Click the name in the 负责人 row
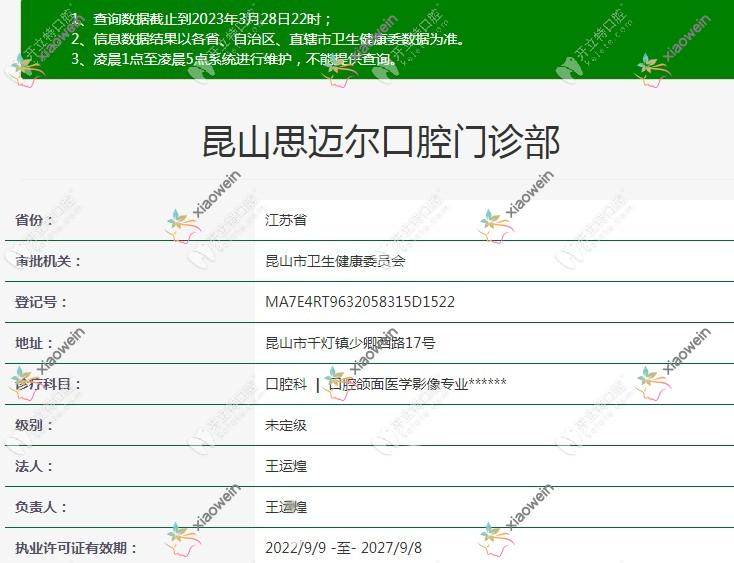The image size is (734, 563). (x=286, y=507)
